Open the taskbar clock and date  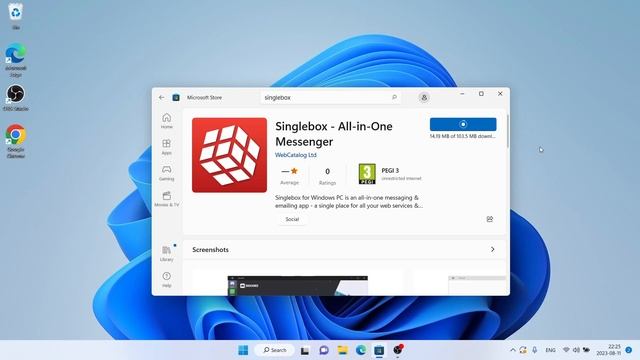(x=609, y=350)
